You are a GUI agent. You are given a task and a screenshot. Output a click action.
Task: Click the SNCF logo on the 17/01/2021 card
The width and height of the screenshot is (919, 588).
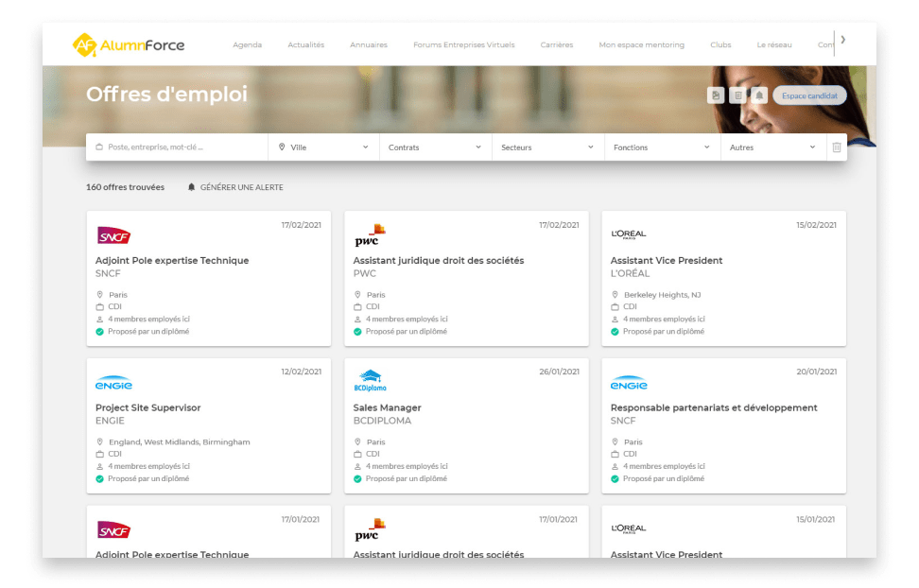pyautogui.click(x=113, y=530)
